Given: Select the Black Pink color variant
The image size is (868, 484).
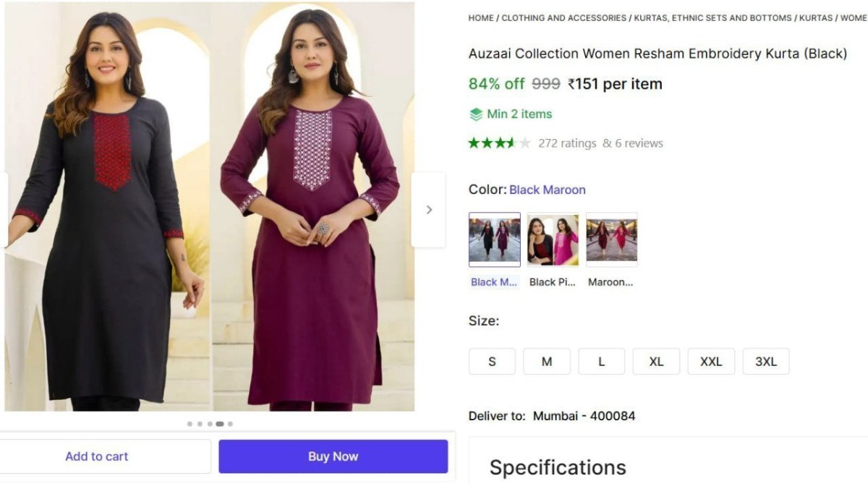Looking at the screenshot, I should (553, 239).
